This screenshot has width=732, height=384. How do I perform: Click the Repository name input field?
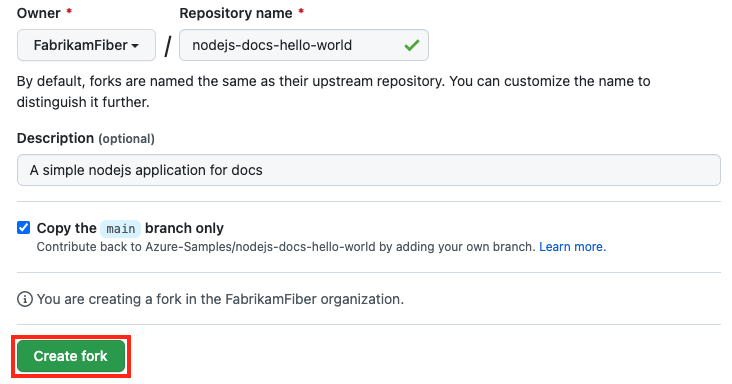(x=304, y=45)
